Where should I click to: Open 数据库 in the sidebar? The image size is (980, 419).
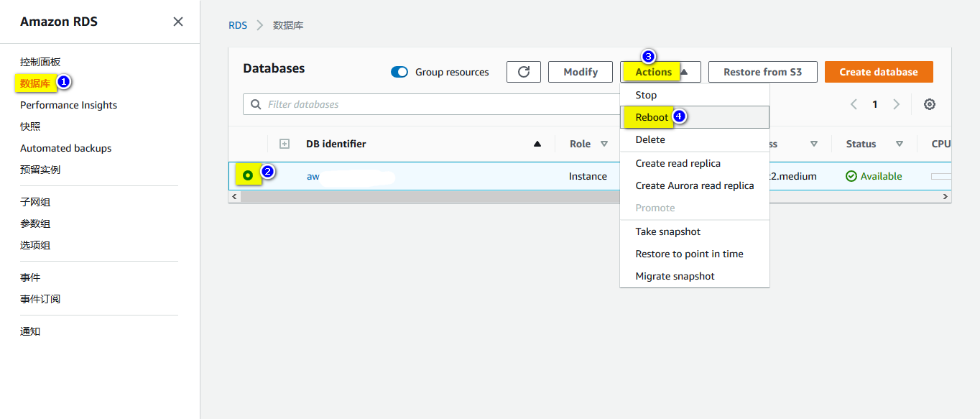pyautogui.click(x=35, y=83)
